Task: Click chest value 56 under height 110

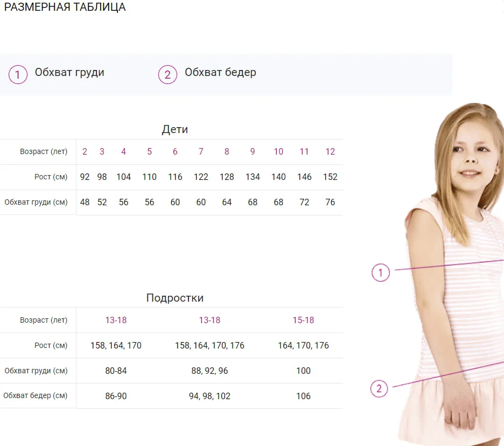Action: coord(150,202)
